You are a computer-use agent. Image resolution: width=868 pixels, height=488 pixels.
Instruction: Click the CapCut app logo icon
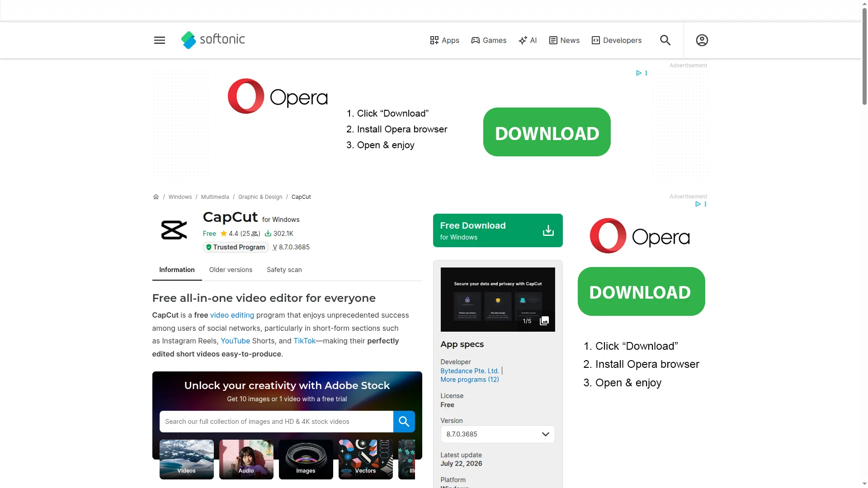pos(174,230)
